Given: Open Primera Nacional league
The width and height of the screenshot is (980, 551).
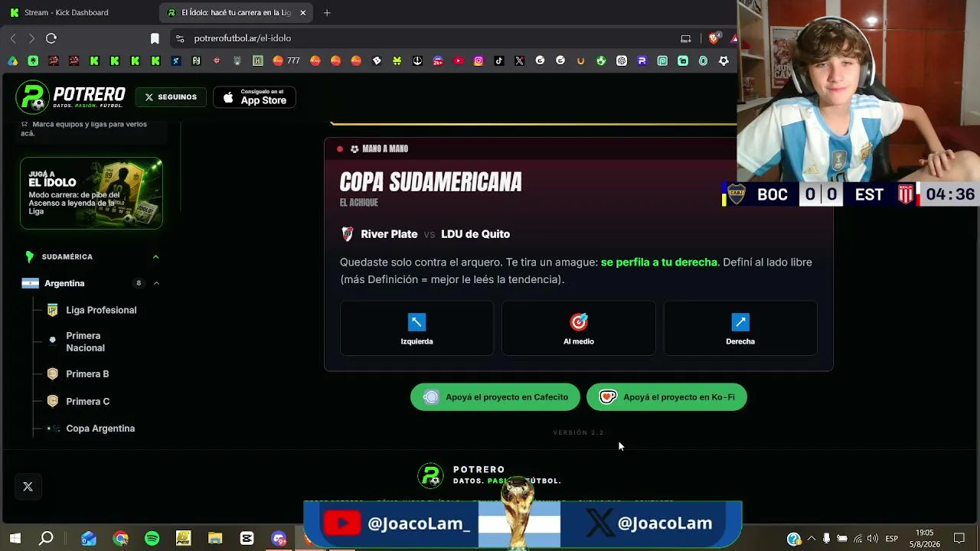Looking at the screenshot, I should click(x=85, y=342).
